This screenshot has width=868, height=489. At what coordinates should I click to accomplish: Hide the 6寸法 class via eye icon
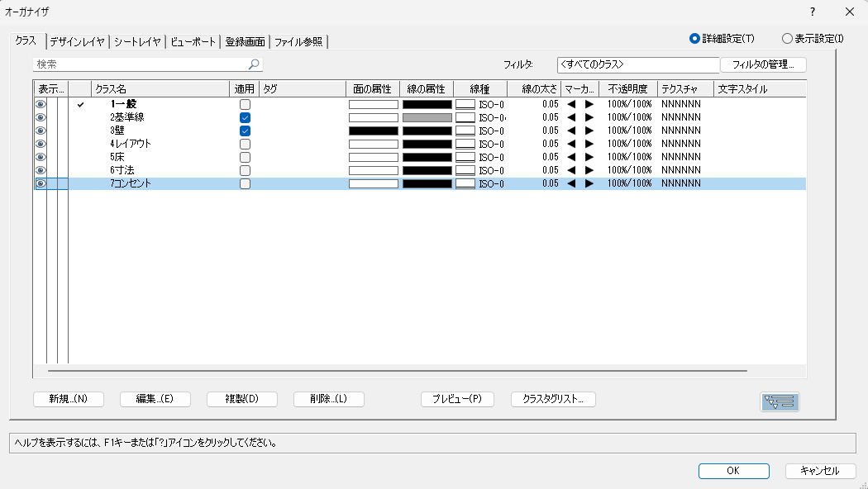(41, 171)
